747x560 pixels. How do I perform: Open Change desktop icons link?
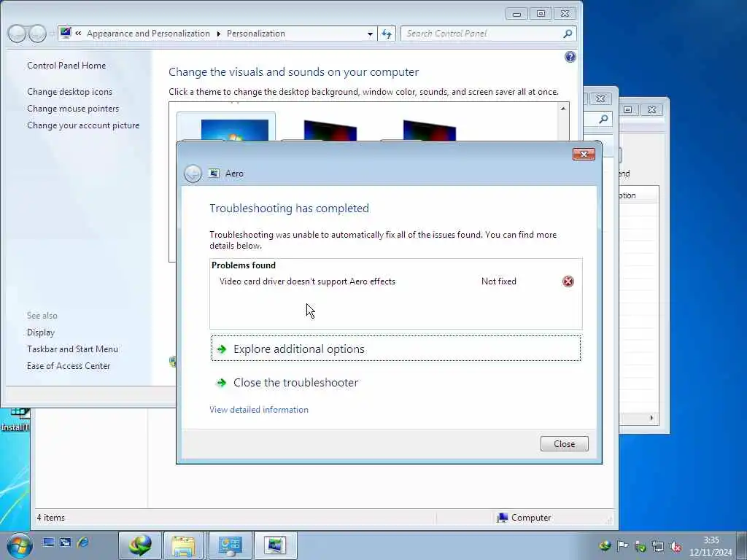pos(69,91)
